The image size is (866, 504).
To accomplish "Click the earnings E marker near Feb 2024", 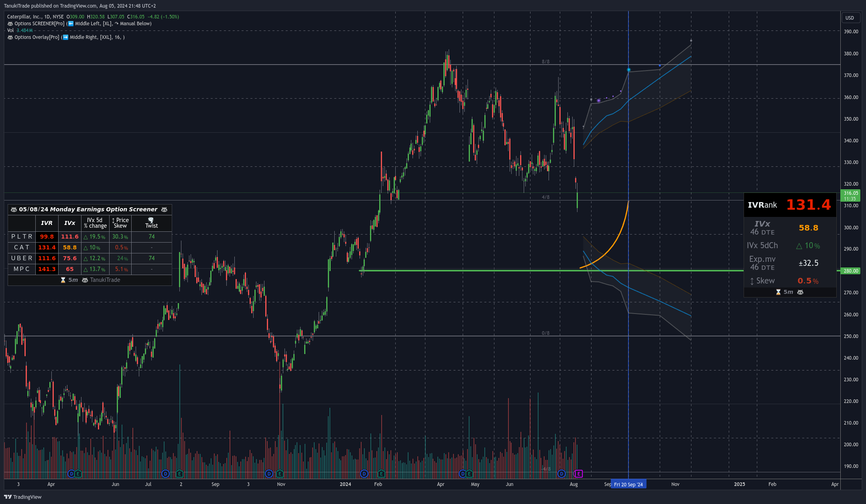I will 381,474.
